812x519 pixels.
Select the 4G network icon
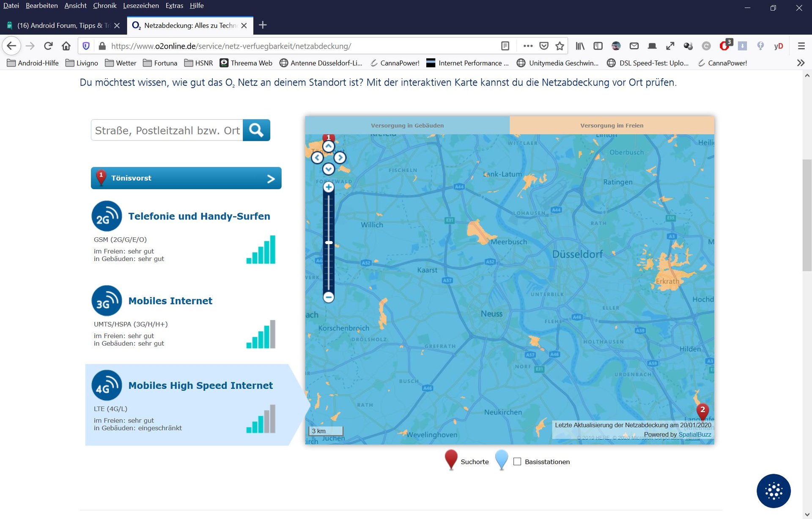click(x=107, y=385)
